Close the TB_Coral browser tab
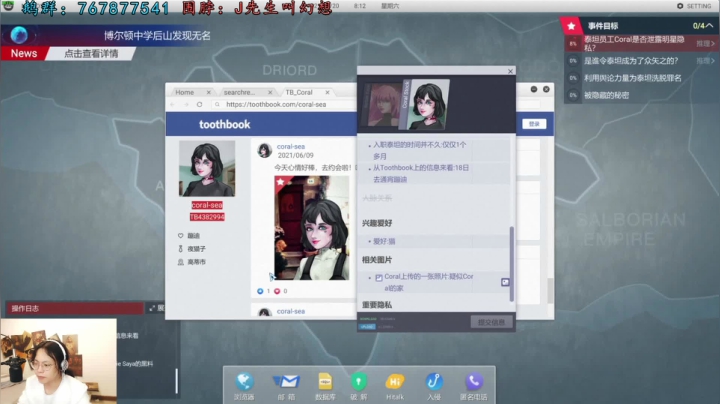 coord(327,92)
